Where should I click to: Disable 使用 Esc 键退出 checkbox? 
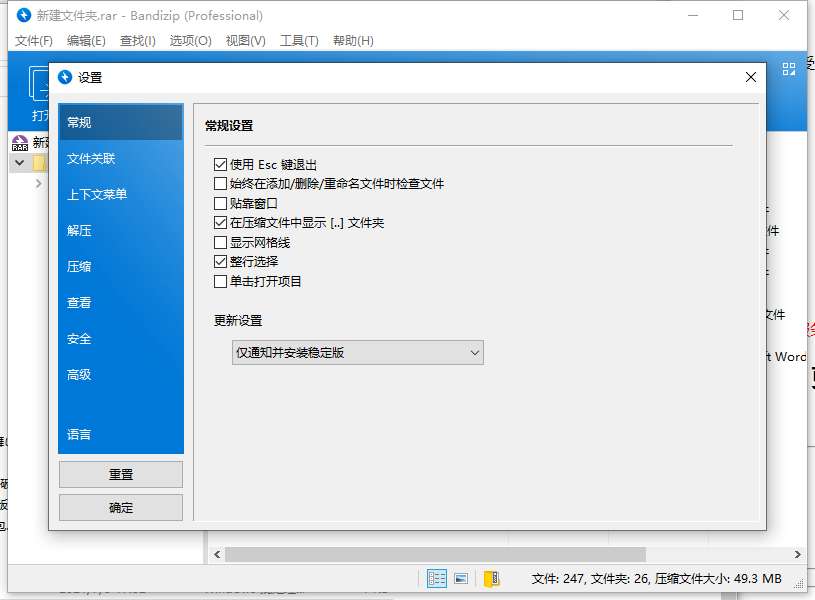click(221, 165)
